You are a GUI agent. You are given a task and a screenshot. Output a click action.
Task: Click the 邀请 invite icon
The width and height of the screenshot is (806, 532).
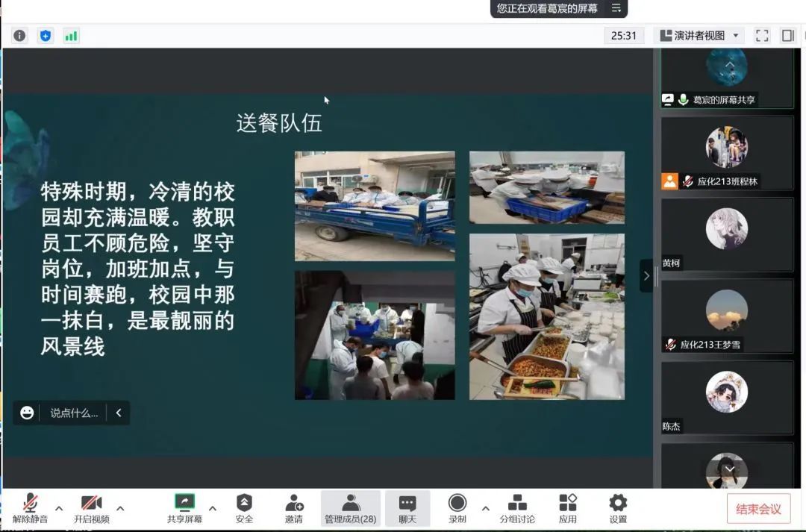[294, 508]
